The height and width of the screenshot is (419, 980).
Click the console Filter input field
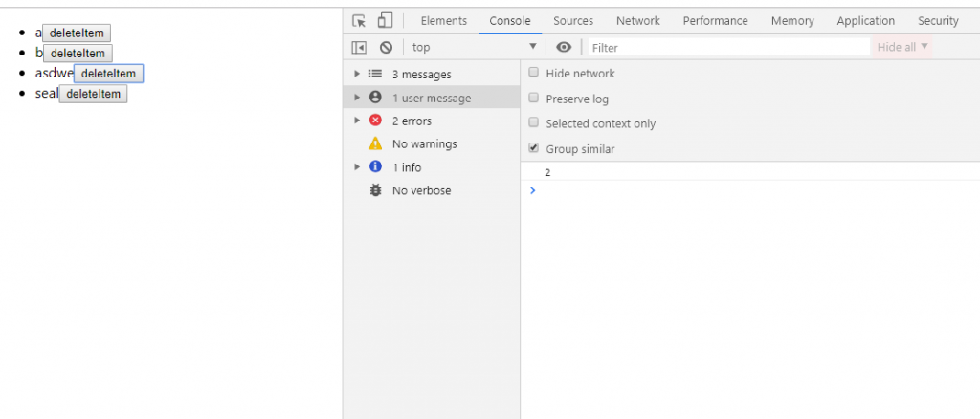click(727, 48)
